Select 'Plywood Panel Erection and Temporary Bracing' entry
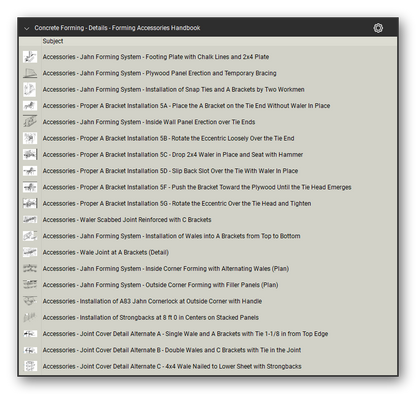 [159, 73]
